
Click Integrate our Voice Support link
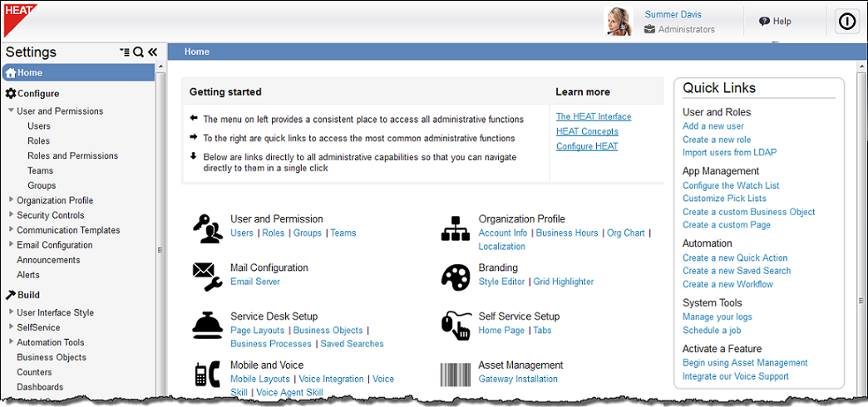(x=736, y=376)
